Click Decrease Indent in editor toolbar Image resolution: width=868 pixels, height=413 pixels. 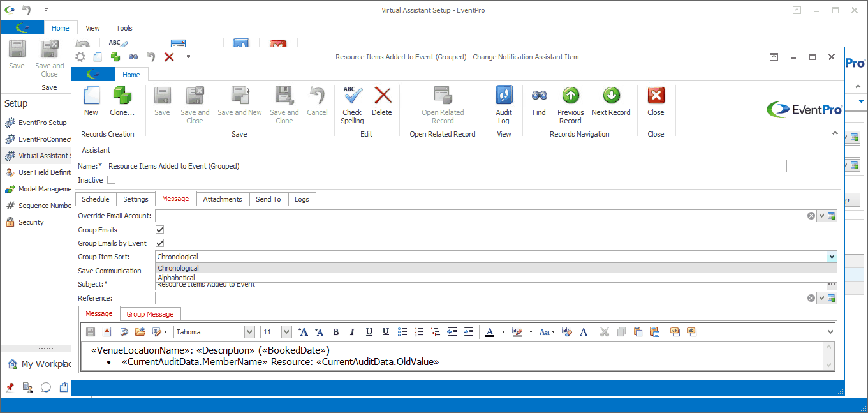pyautogui.click(x=452, y=332)
